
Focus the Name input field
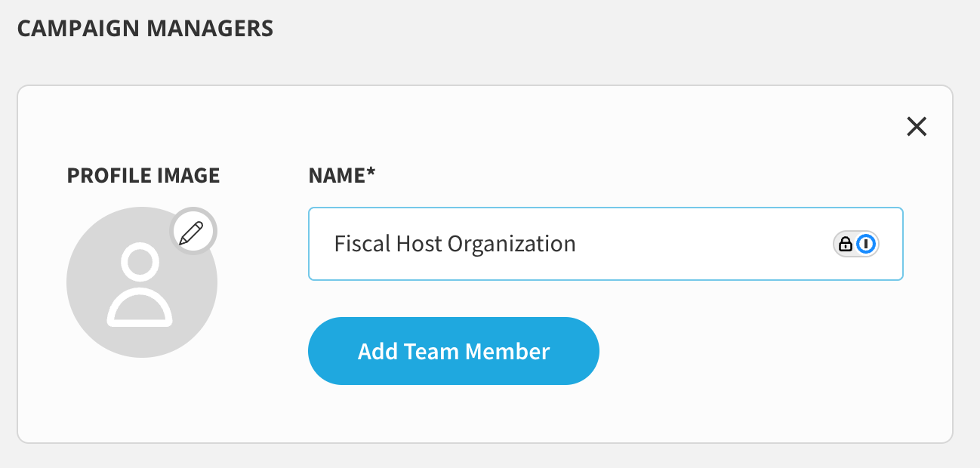[606, 244]
